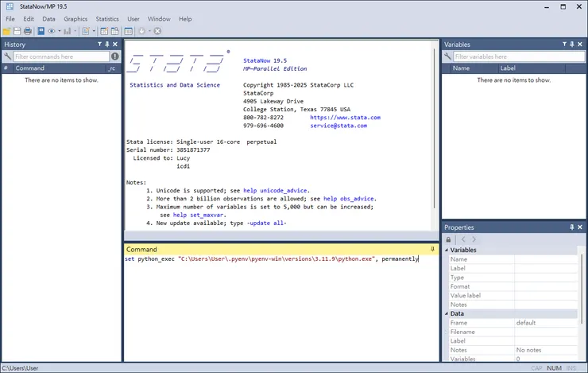Close the History panel
Image resolution: width=588 pixels, height=373 pixels.
[115, 45]
